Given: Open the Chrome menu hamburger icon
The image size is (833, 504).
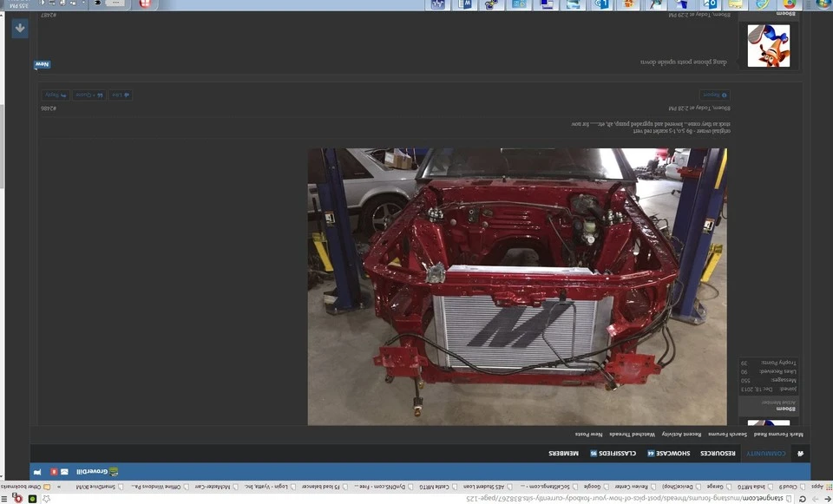Looking at the screenshot, I should pyautogui.click(x=5, y=499).
